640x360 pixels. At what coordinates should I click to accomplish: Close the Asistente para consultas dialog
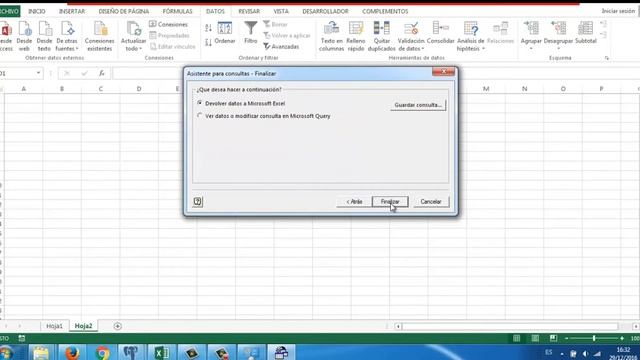[443, 72]
